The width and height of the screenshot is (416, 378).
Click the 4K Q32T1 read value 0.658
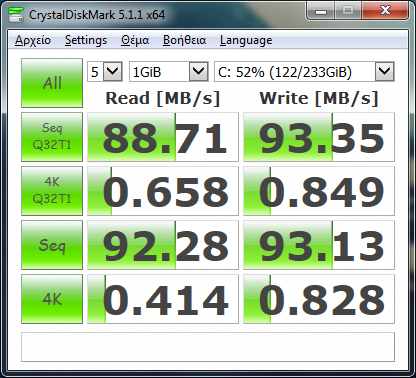point(163,191)
